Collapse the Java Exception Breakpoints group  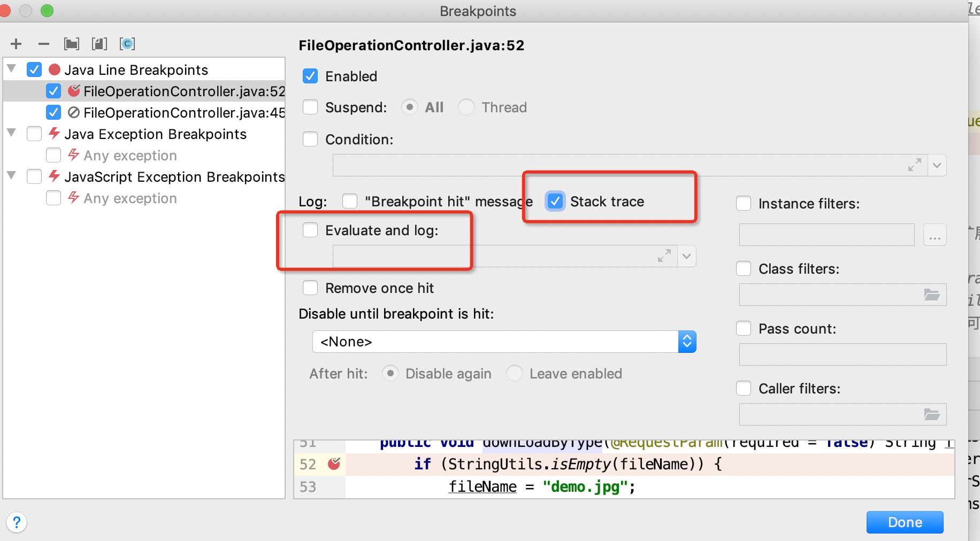pos(12,133)
